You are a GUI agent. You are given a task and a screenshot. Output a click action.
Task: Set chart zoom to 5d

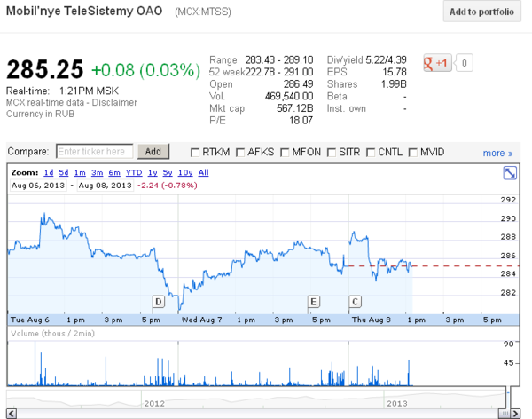pos(64,172)
